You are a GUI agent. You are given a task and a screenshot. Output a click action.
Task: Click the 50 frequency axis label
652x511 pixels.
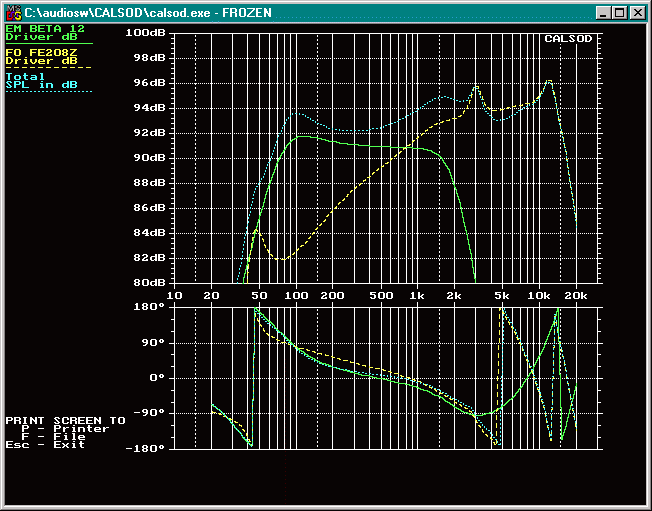(259, 296)
